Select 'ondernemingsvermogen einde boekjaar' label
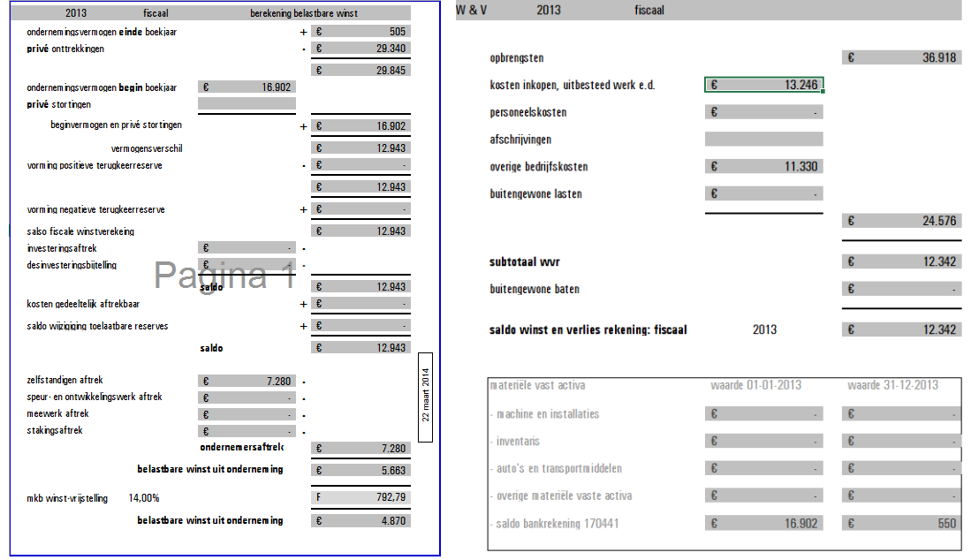The width and height of the screenshot is (971, 560). pyautogui.click(x=102, y=32)
